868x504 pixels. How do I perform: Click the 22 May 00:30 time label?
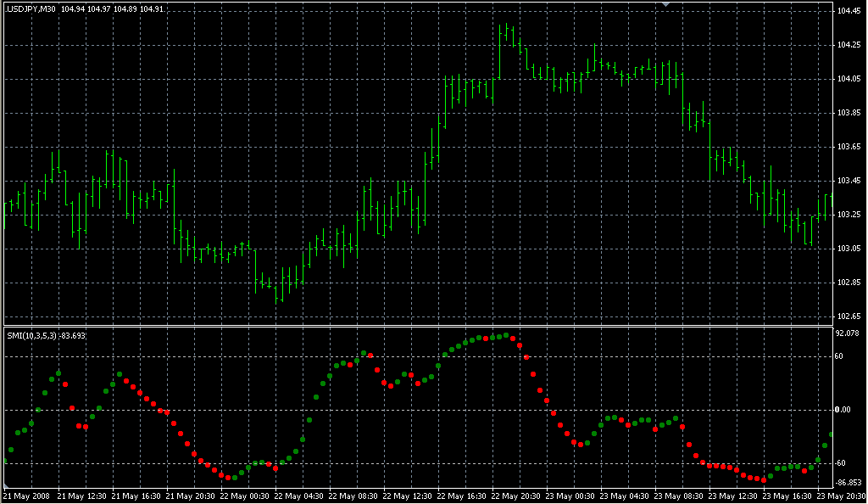246,496
